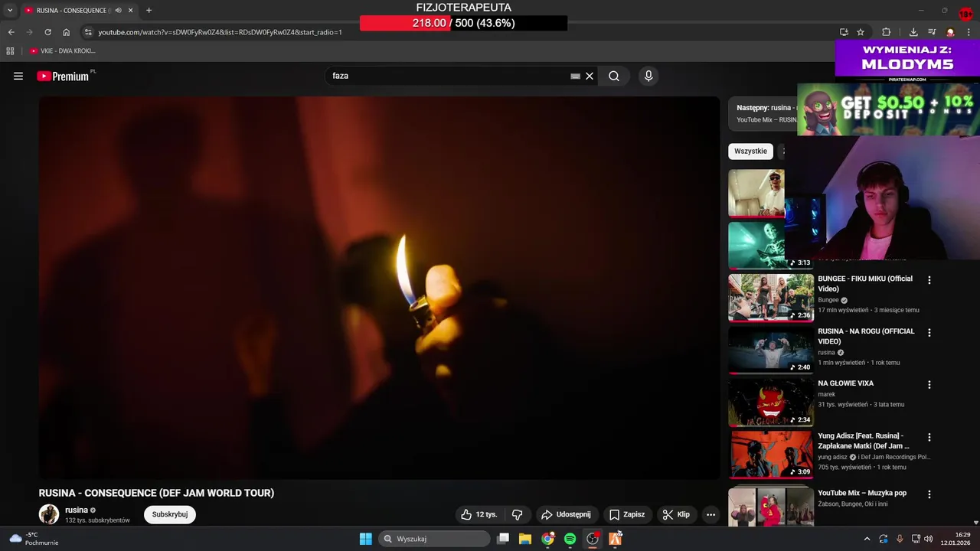Screen dimensions: 980x551
Task: Open VKIE - DWA KROKI bookmark
Action: pos(63,51)
